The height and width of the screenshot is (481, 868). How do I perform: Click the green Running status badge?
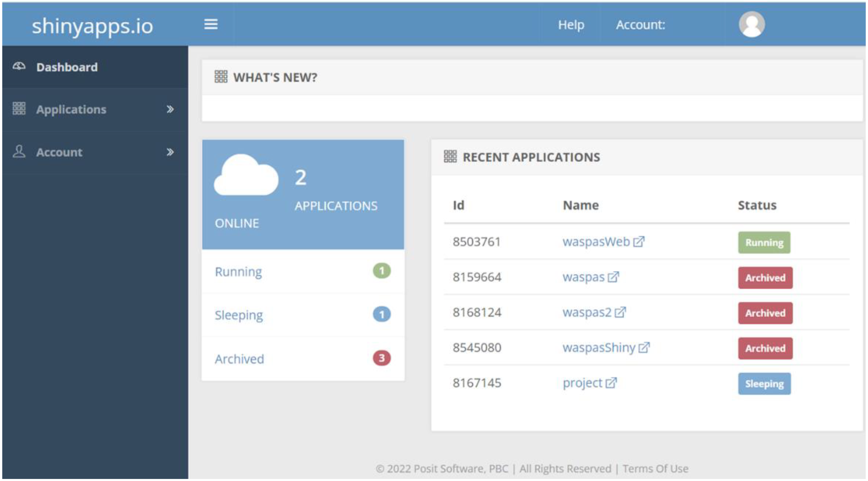(764, 243)
